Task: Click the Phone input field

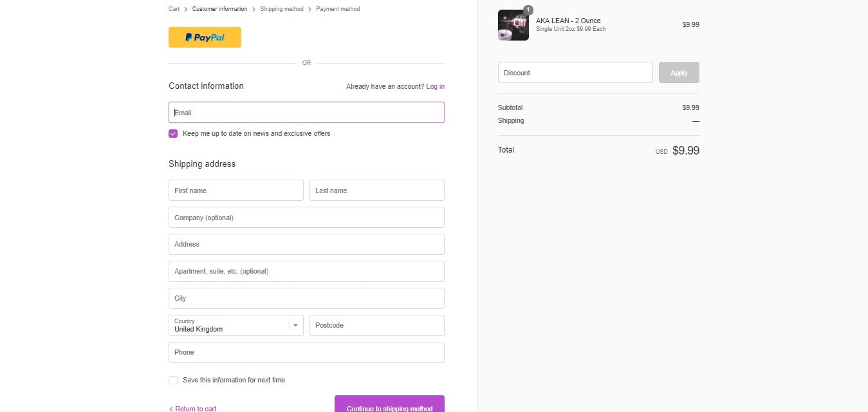Action: click(306, 353)
